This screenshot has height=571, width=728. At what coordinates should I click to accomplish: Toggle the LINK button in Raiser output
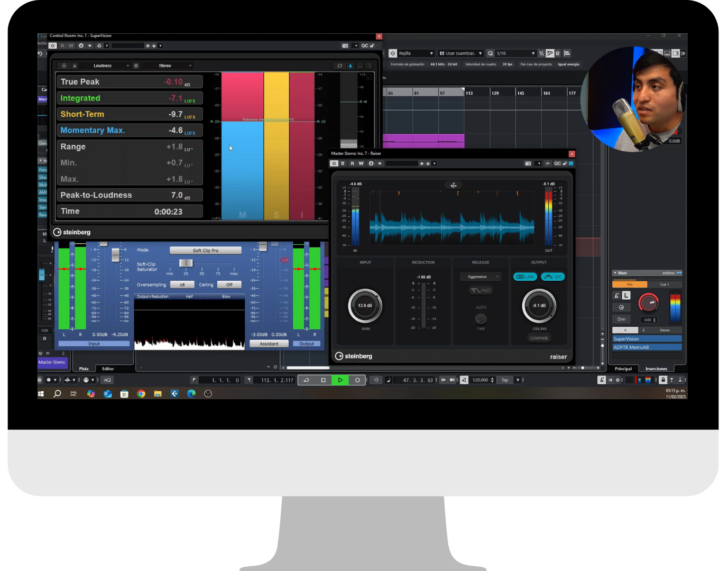click(525, 277)
